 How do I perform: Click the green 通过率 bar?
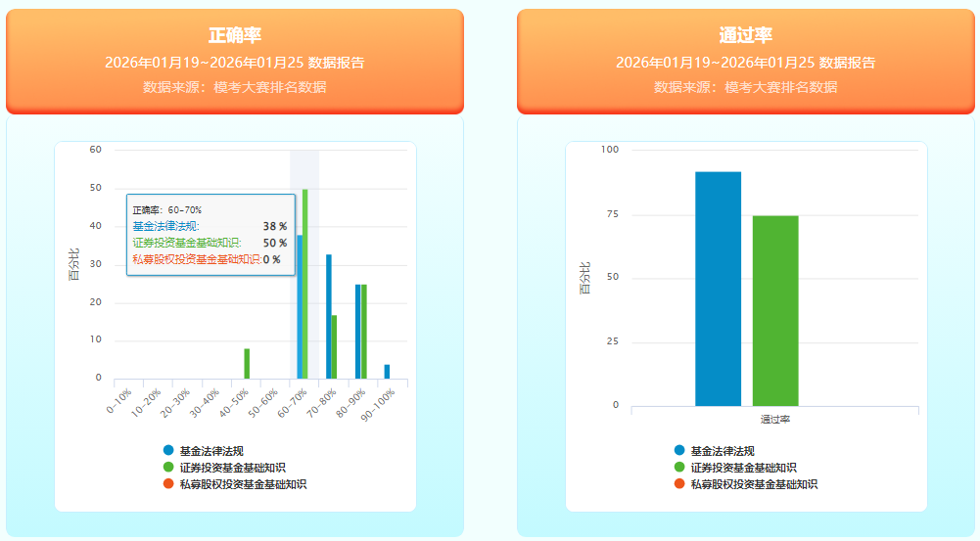pyautogui.click(x=775, y=310)
